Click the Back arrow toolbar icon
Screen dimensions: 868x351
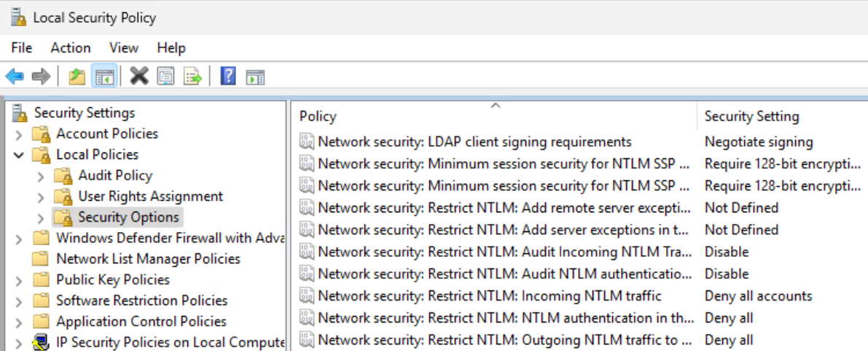15,76
